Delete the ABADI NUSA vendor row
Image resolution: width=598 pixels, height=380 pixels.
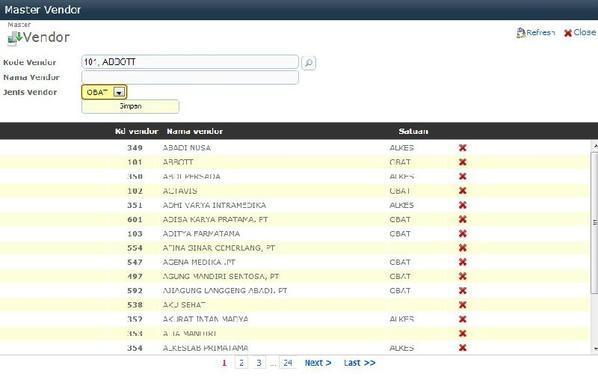[x=463, y=148]
